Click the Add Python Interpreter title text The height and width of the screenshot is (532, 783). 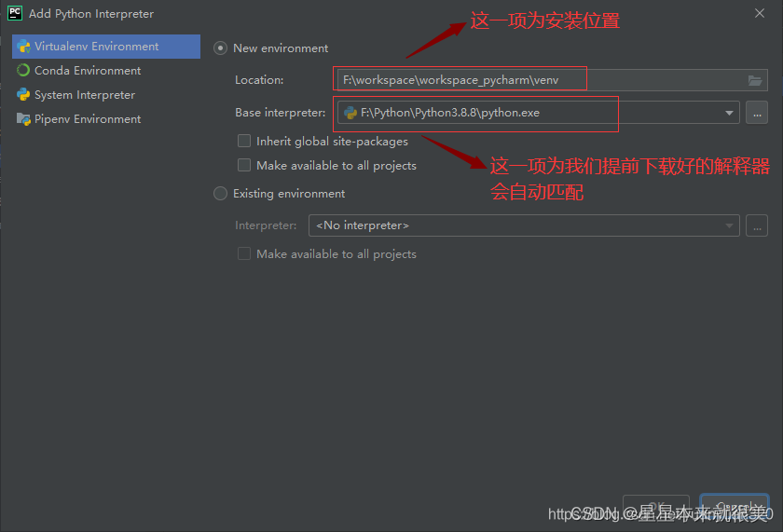pos(91,13)
